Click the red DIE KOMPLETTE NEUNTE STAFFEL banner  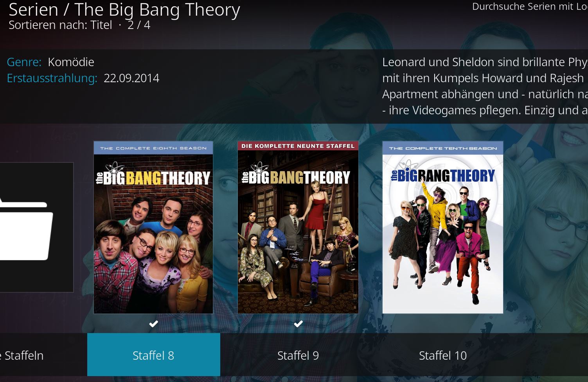click(298, 146)
